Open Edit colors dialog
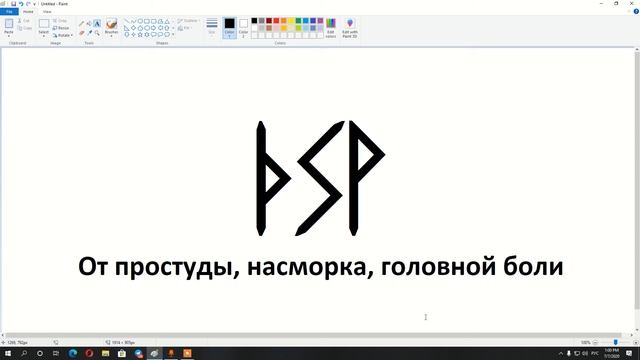The image size is (640, 360). click(x=331, y=28)
